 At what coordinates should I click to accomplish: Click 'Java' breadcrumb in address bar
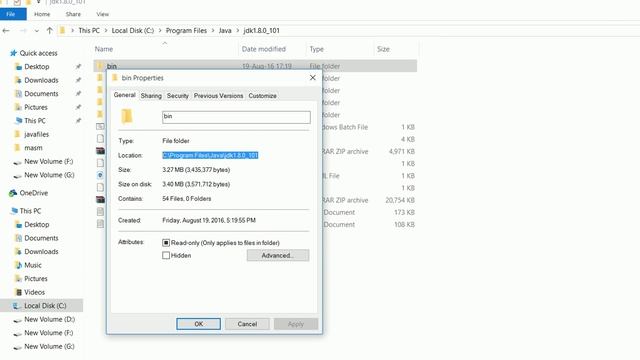point(225,31)
